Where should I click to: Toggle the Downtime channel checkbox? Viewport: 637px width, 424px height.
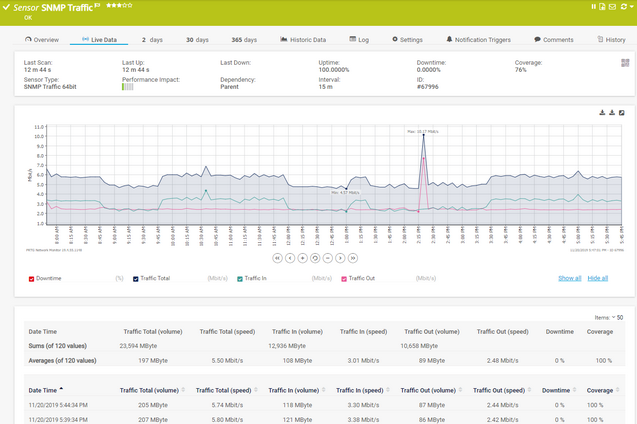(31, 279)
